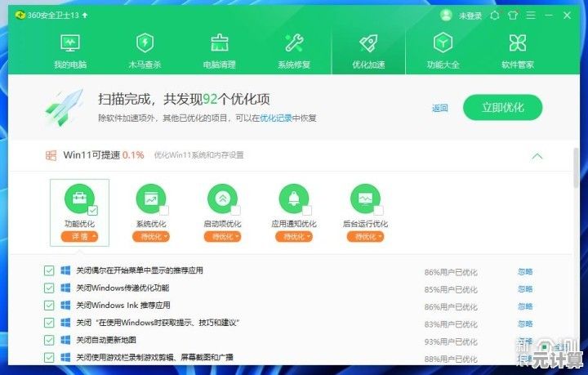Uncheck 关闭Windows传递优化功能
This screenshot has width=588, height=375.
[49, 288]
